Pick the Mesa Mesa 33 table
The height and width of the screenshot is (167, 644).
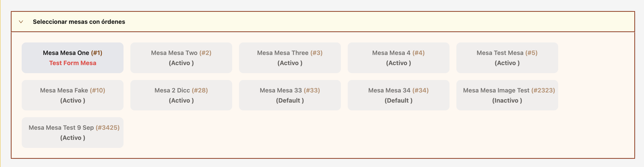289,95
